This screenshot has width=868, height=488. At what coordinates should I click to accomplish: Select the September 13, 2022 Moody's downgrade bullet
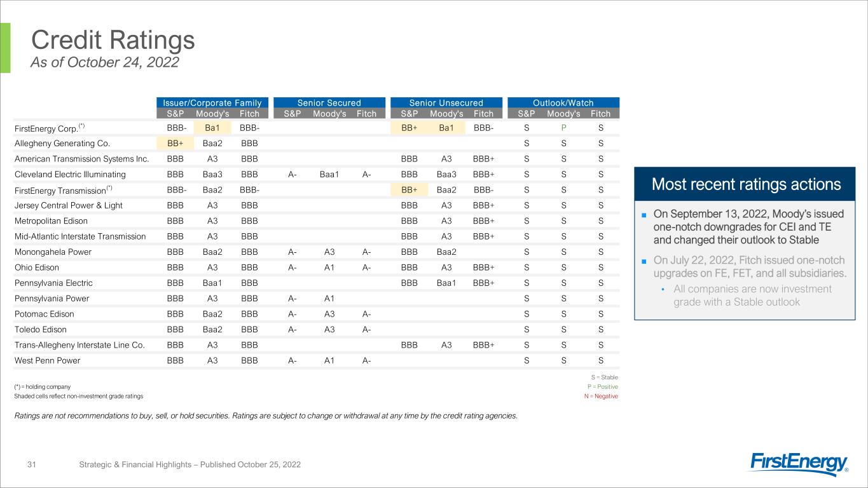click(748, 227)
